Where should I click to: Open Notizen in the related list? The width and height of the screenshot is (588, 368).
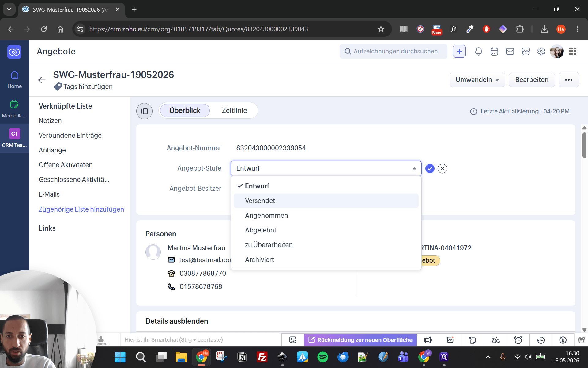(50, 121)
